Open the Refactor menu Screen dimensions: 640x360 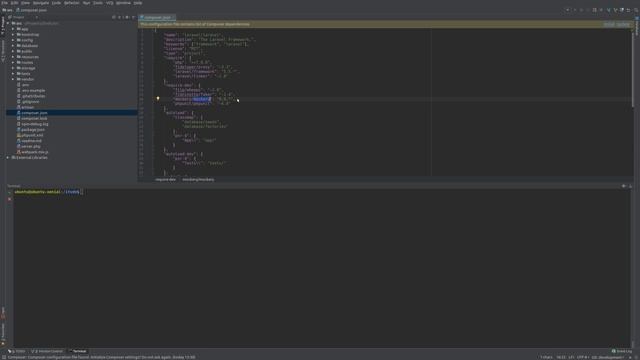71,3
